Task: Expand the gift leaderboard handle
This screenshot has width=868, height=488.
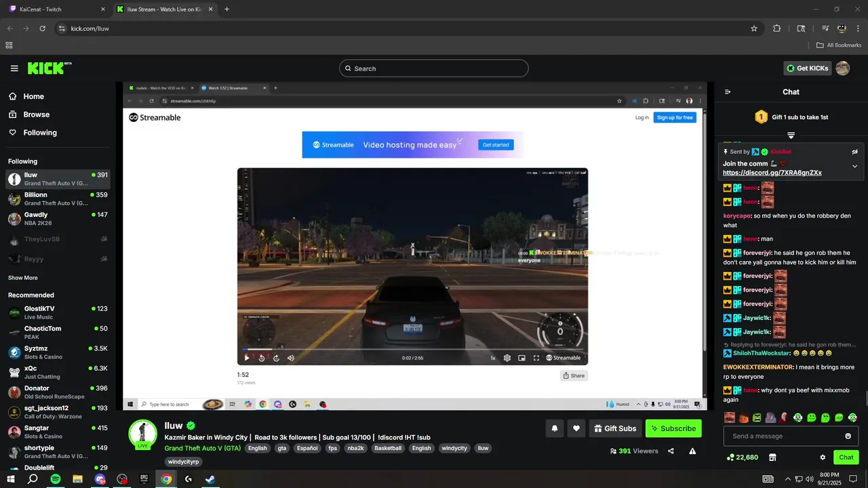Action: click(x=791, y=135)
